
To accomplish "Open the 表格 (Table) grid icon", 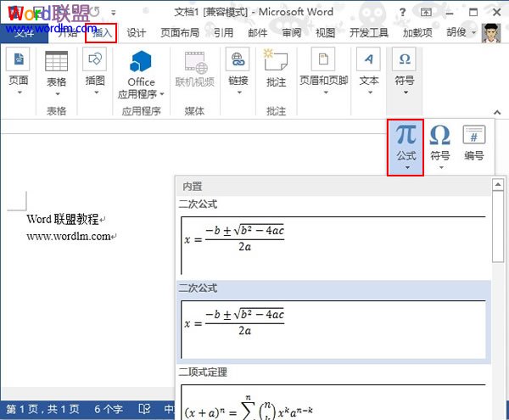I will pyautogui.click(x=57, y=61).
